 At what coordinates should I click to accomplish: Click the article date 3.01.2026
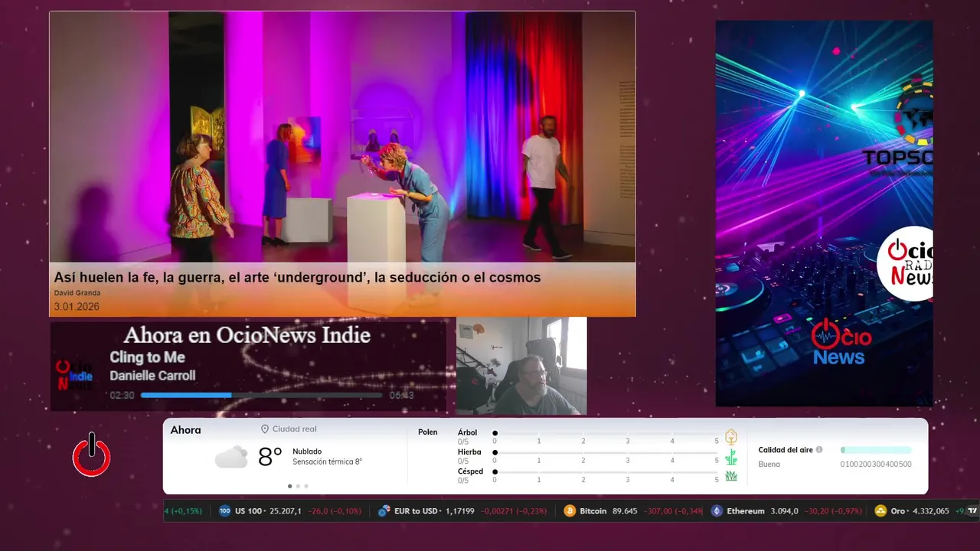tap(77, 307)
